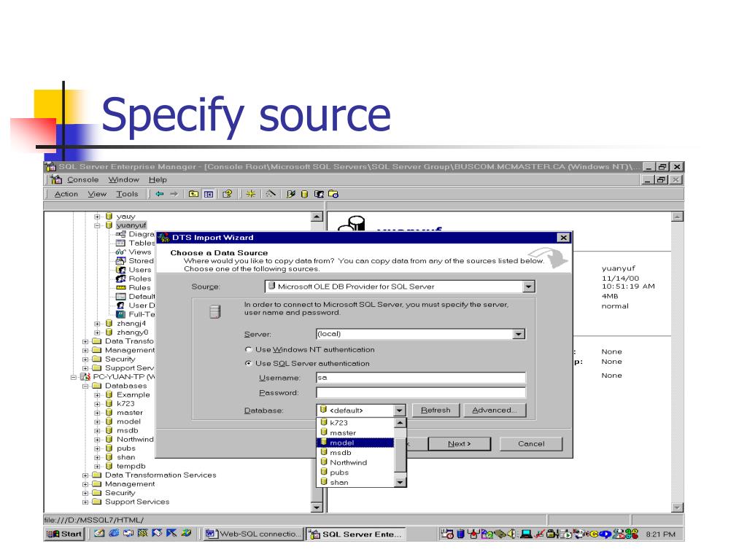Click the Properties toolbar icon
The width and height of the screenshot is (747, 560).
pyautogui.click(x=228, y=194)
